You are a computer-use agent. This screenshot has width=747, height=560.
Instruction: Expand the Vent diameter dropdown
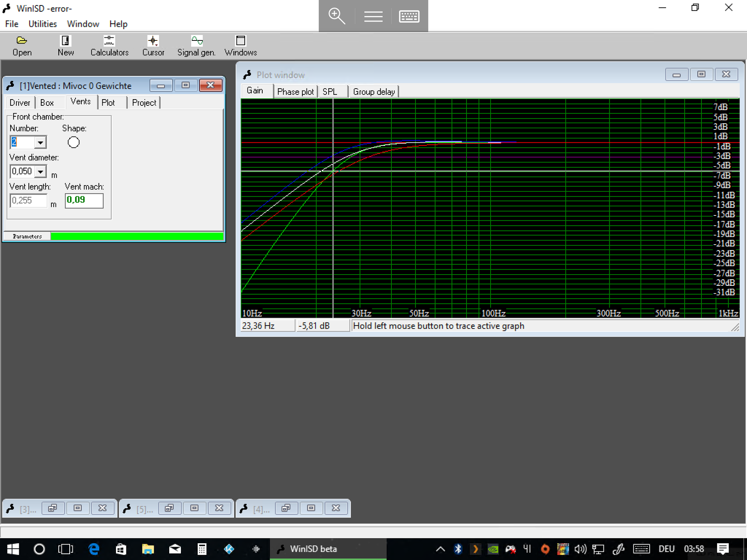tap(40, 171)
